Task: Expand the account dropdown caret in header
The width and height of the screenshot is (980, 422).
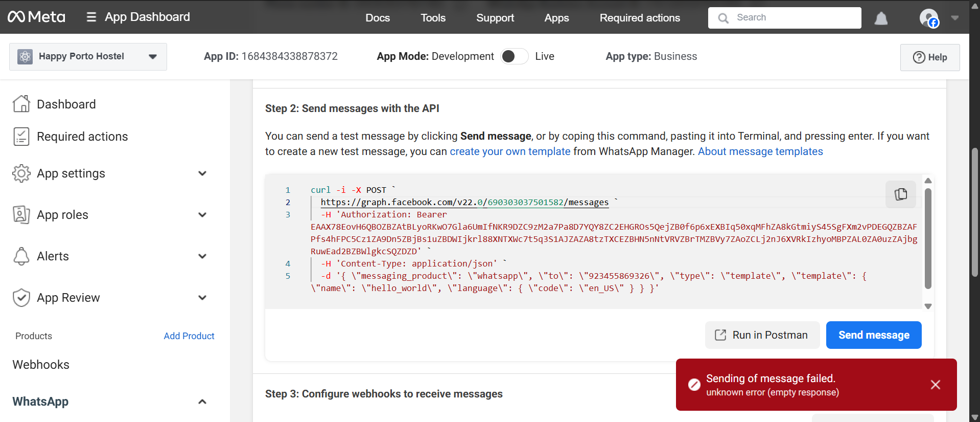Action: coord(954,18)
